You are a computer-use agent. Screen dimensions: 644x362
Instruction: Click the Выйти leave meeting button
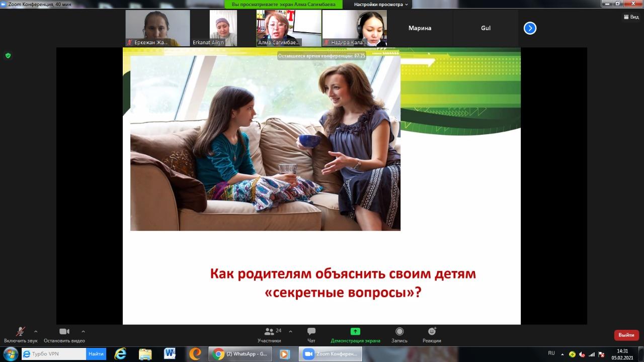tap(626, 335)
